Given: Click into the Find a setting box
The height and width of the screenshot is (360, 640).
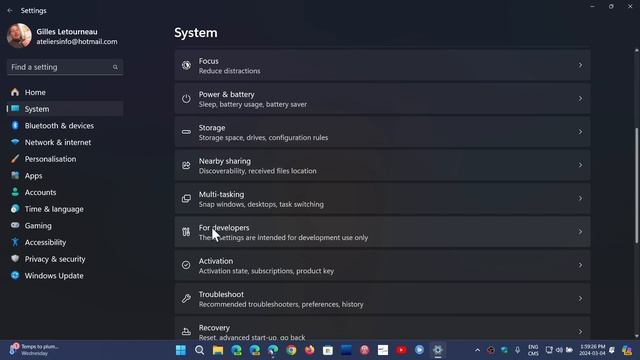Looking at the screenshot, I should point(65,67).
